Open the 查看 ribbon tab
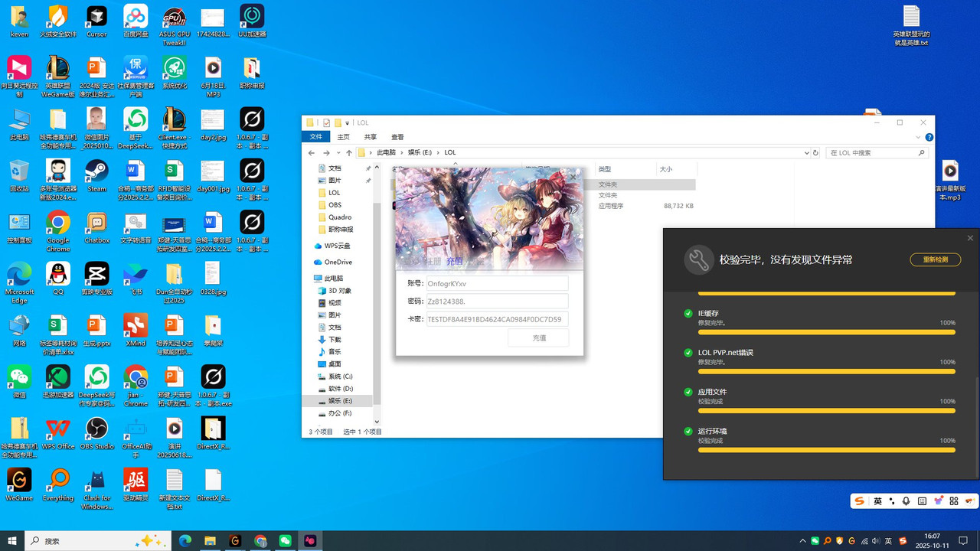 coord(397,137)
